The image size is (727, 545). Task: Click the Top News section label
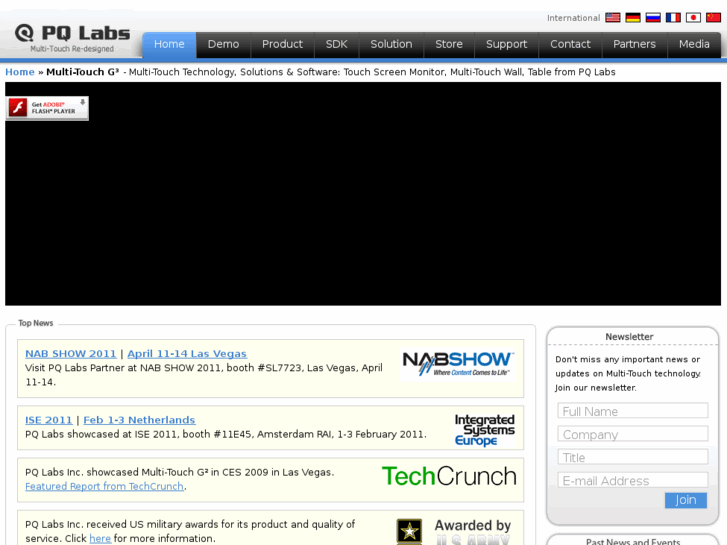click(36, 323)
